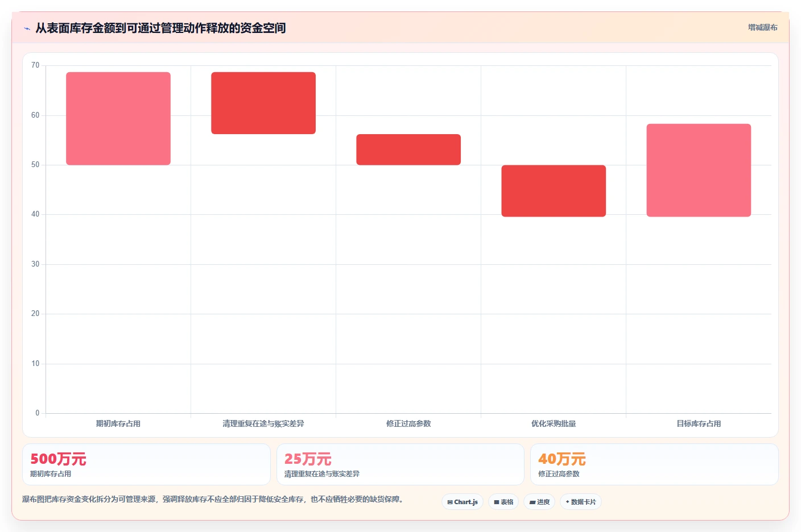This screenshot has width=801, height=532.
Task: Click the x-axis label 期初库存占用
Action: pyautogui.click(x=118, y=423)
